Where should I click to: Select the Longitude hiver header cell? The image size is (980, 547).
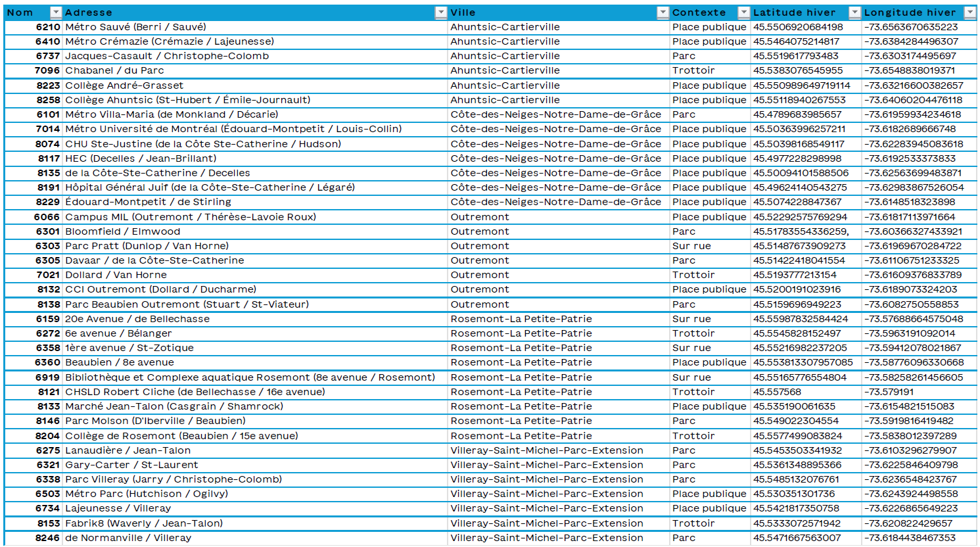point(919,12)
